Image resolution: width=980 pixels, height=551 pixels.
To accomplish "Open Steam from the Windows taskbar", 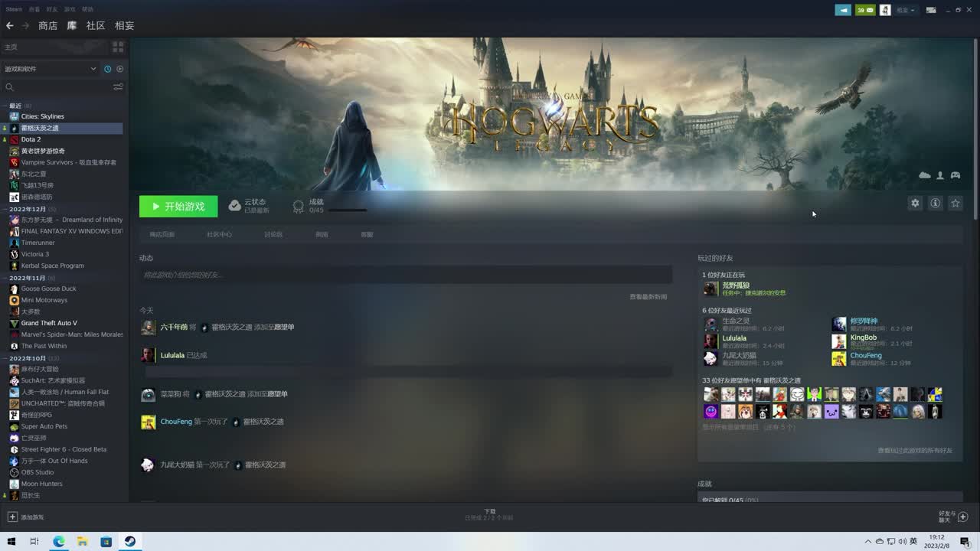I will 130,542.
